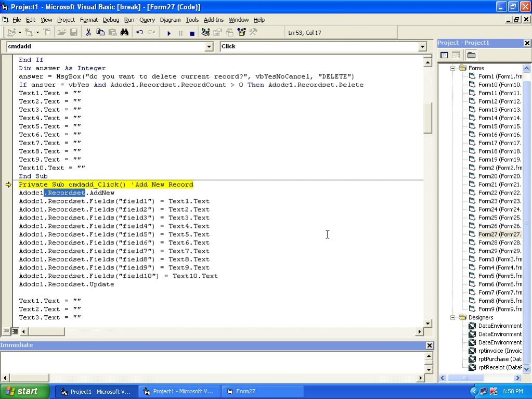Click the Copy icon in toolbar
Screen dimensions: 532x399
pyautogui.click(x=100, y=32)
